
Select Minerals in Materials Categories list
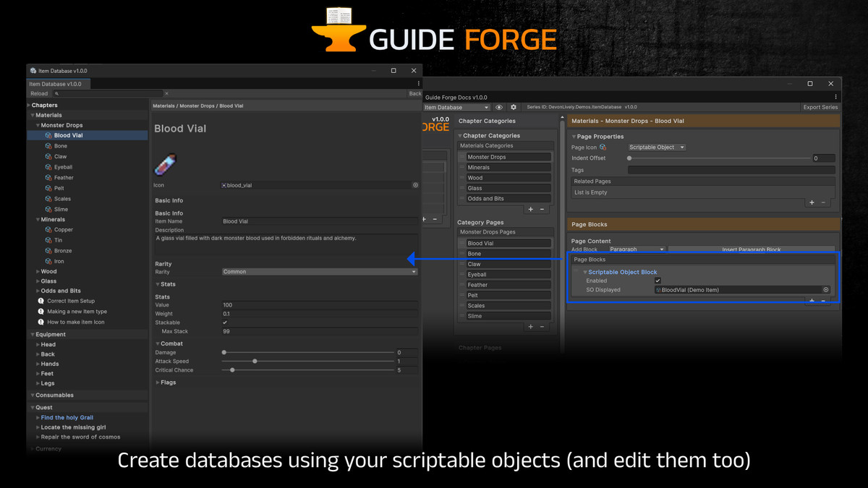[x=509, y=167]
